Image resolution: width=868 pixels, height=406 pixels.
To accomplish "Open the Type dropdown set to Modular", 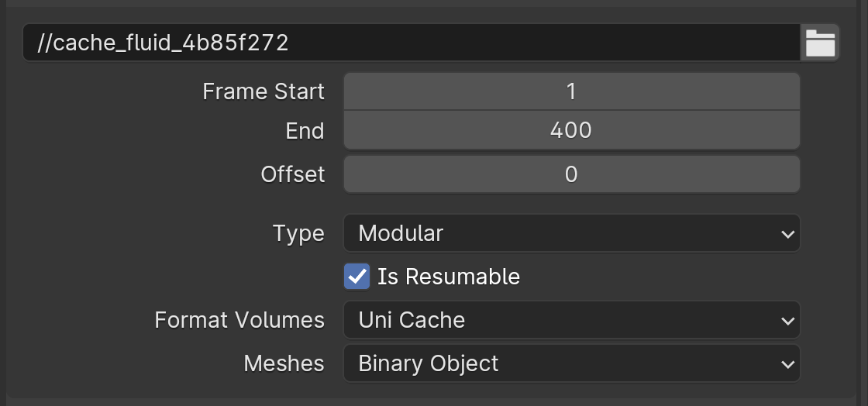I will [x=572, y=233].
